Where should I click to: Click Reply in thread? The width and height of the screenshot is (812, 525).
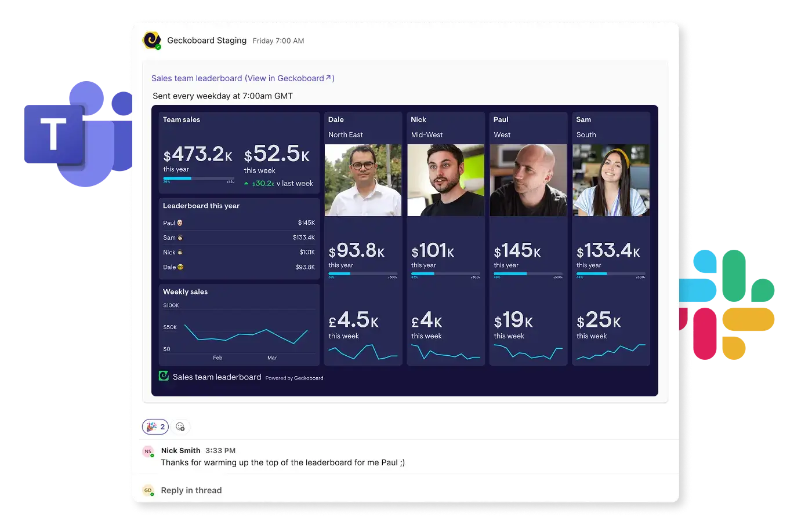pyautogui.click(x=191, y=490)
